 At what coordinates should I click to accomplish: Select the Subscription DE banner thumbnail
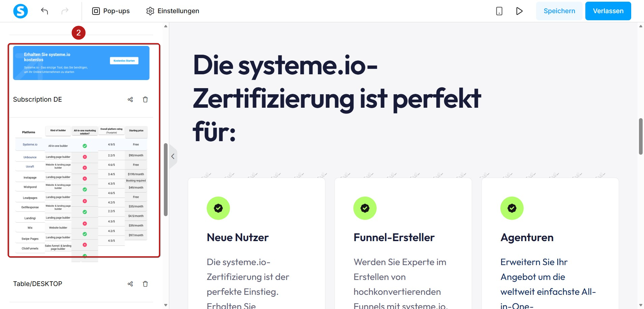(x=81, y=63)
